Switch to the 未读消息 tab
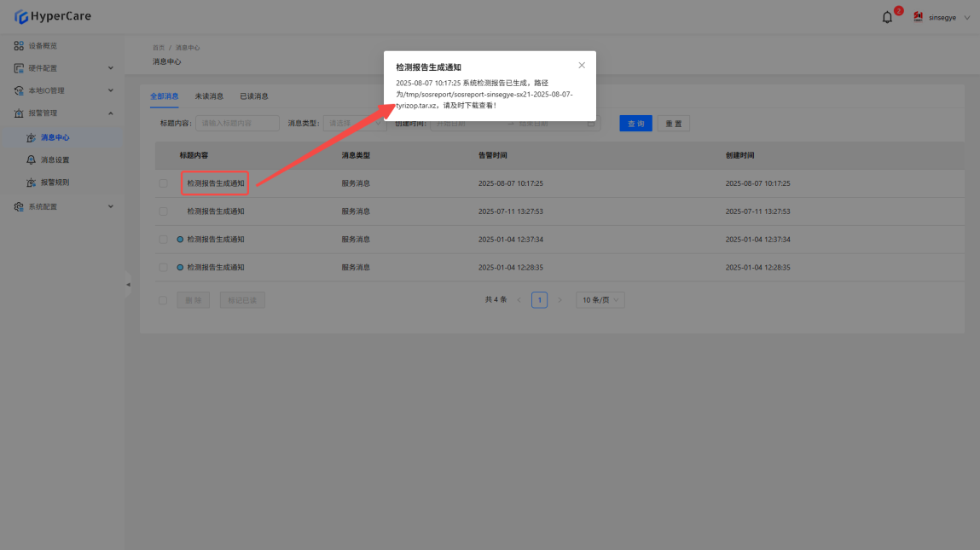This screenshot has height=550, width=980. click(x=209, y=96)
